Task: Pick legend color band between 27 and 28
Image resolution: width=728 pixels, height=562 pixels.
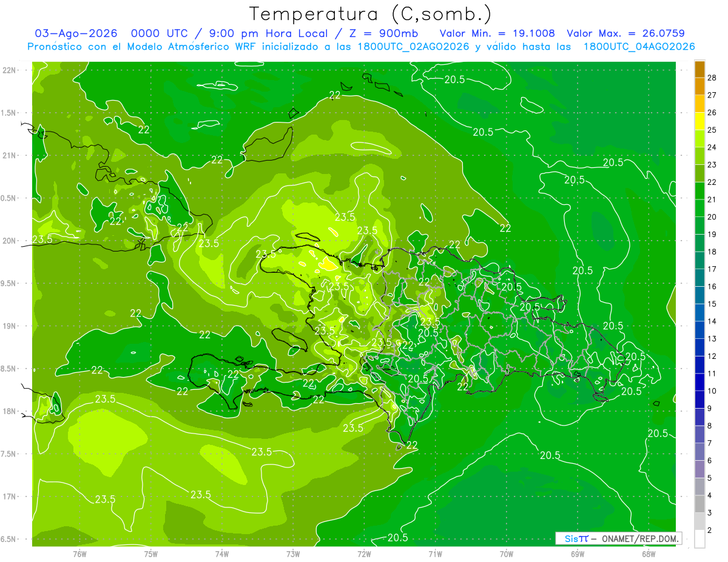Action: [x=699, y=87]
